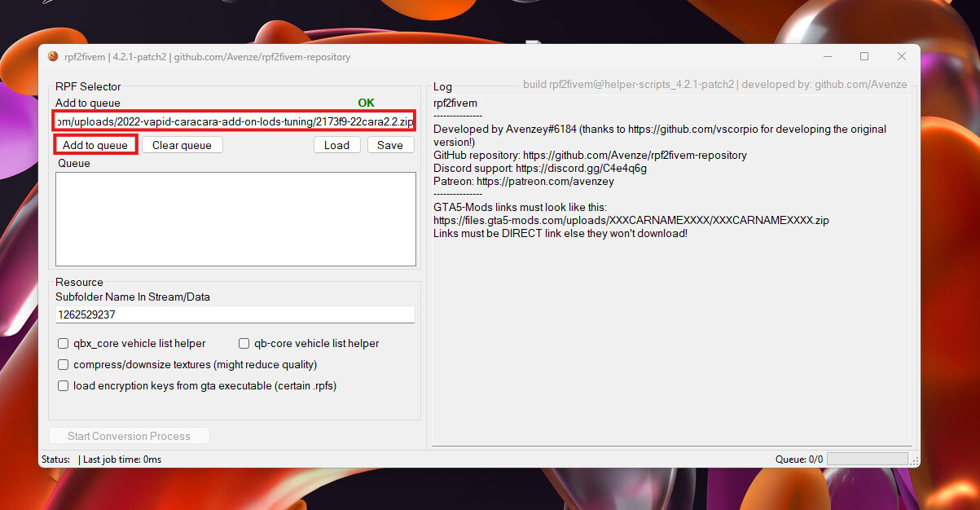Click inside the empty Queue list box

click(x=235, y=218)
